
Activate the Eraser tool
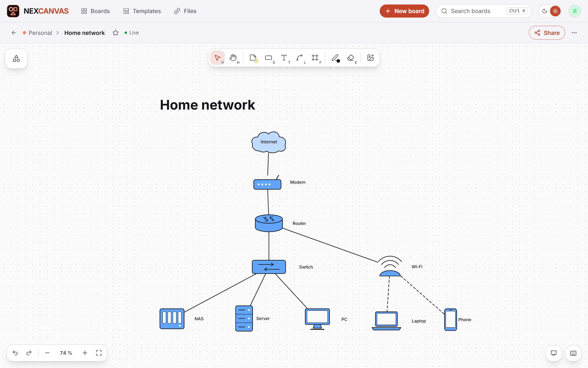coord(351,58)
